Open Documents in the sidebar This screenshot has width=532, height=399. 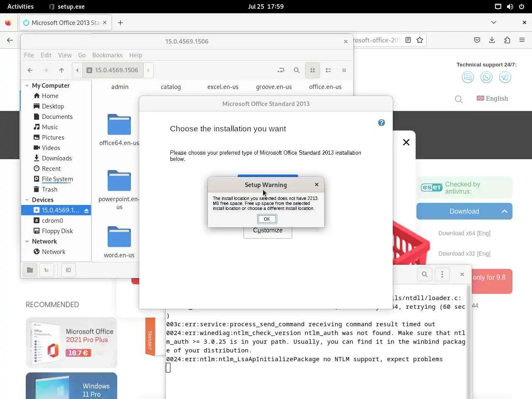(x=56, y=117)
